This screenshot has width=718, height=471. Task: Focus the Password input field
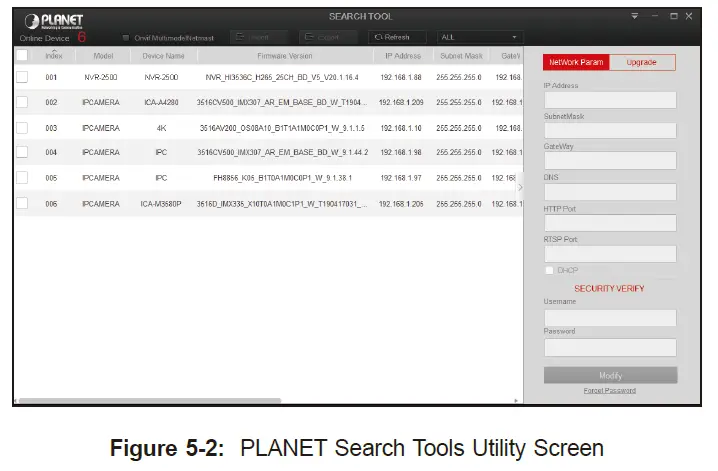(610, 347)
